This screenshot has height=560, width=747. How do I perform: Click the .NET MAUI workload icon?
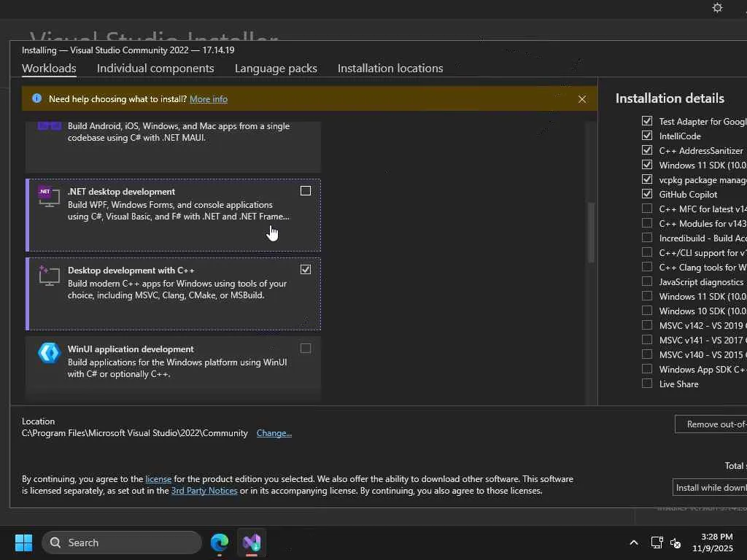coord(49,125)
